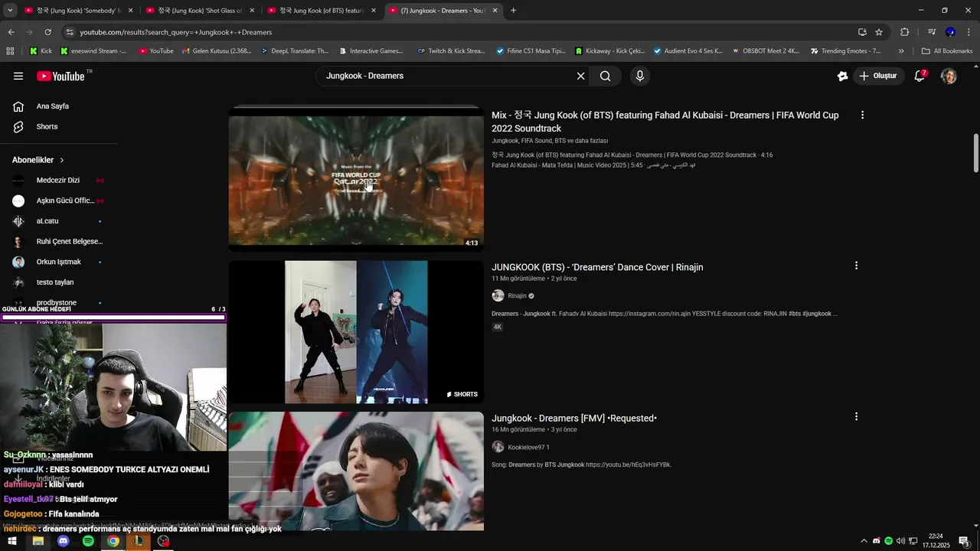The image size is (980, 551).
Task: Open Trending Emotes bookmark
Action: point(844,51)
